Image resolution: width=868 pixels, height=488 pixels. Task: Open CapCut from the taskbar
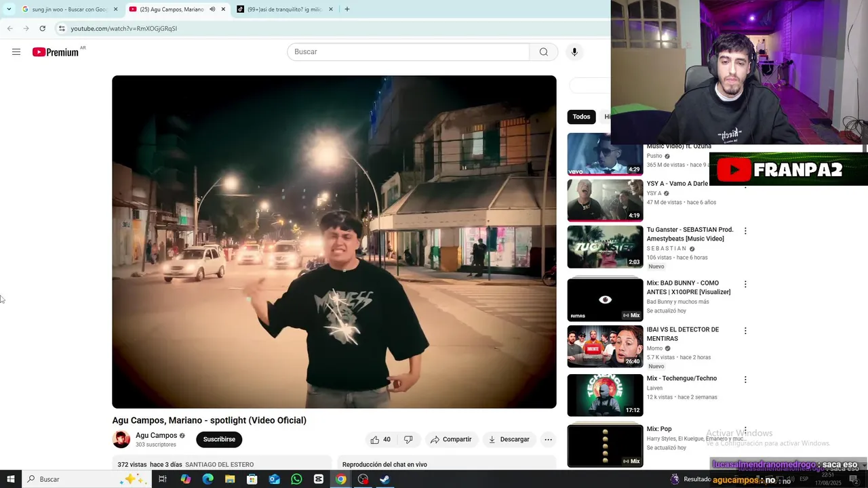pyautogui.click(x=319, y=479)
